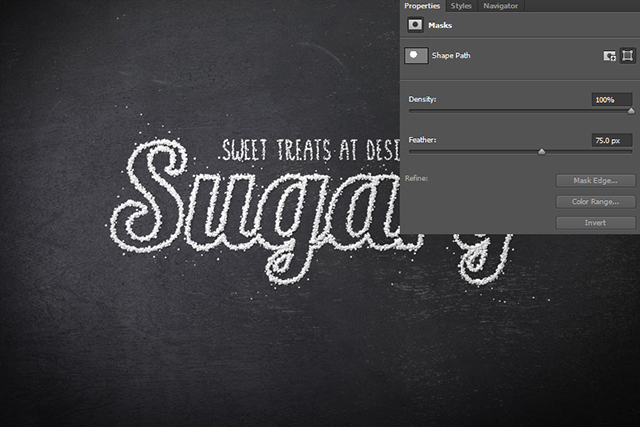Click the Feather slider handle
This screenshot has height=427, width=640.
point(542,152)
